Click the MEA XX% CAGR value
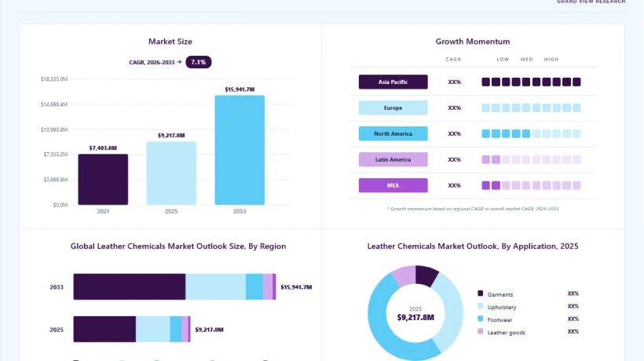The image size is (644, 361). (x=454, y=185)
